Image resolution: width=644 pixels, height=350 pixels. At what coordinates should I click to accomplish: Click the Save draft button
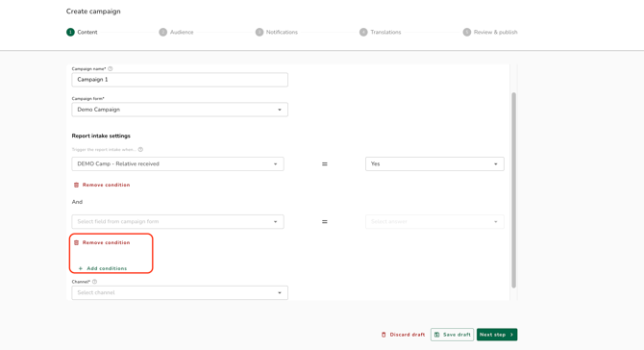(452, 335)
